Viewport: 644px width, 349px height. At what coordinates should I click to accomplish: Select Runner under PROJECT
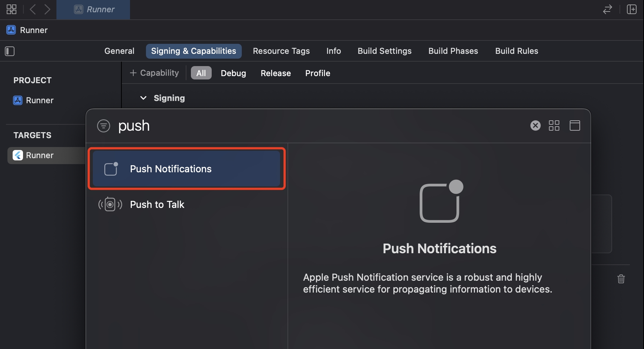click(x=39, y=100)
